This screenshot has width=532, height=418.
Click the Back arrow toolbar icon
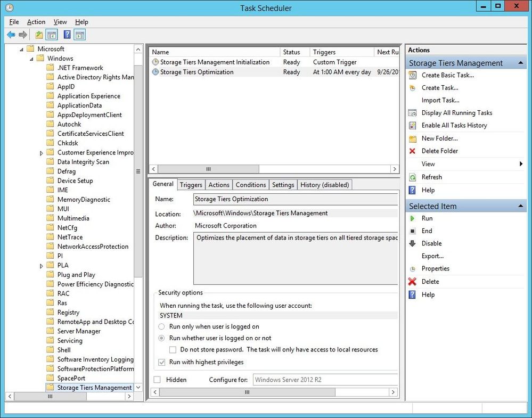(11, 35)
